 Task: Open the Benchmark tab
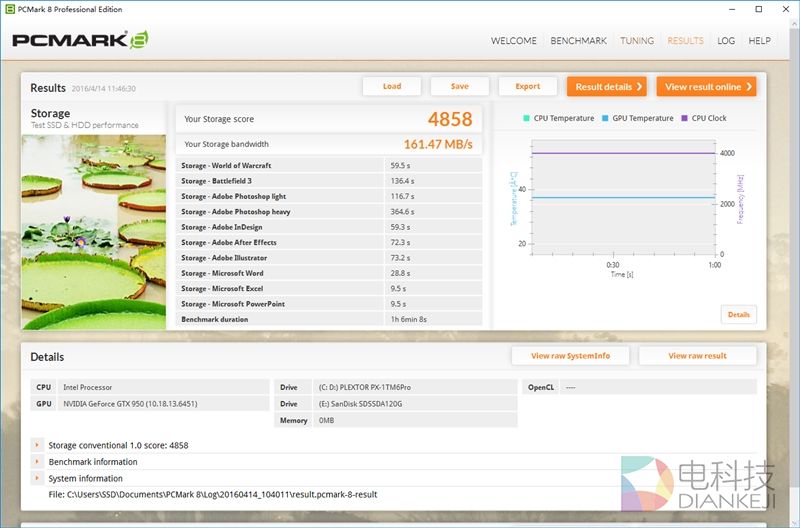[x=579, y=41]
